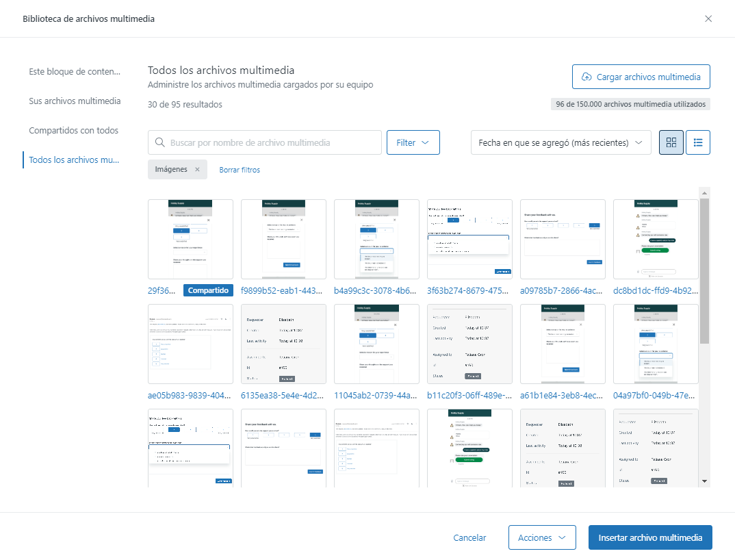The width and height of the screenshot is (735, 560).
Task: Select thumbnail for b11c20f3-06ff-489e-...
Action: (469, 344)
